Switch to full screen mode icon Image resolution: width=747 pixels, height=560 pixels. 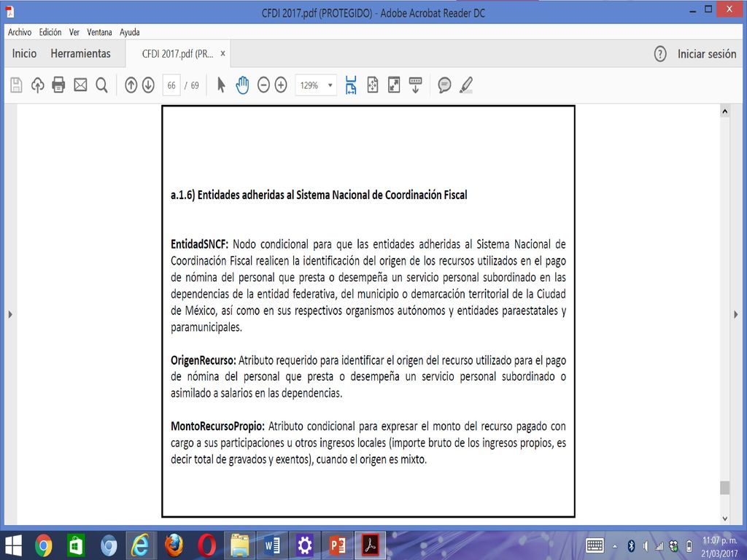pos(394,85)
